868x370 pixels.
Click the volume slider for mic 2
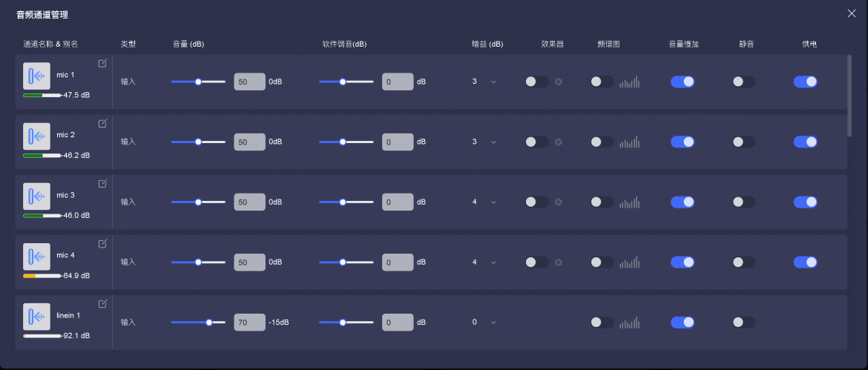(198, 142)
